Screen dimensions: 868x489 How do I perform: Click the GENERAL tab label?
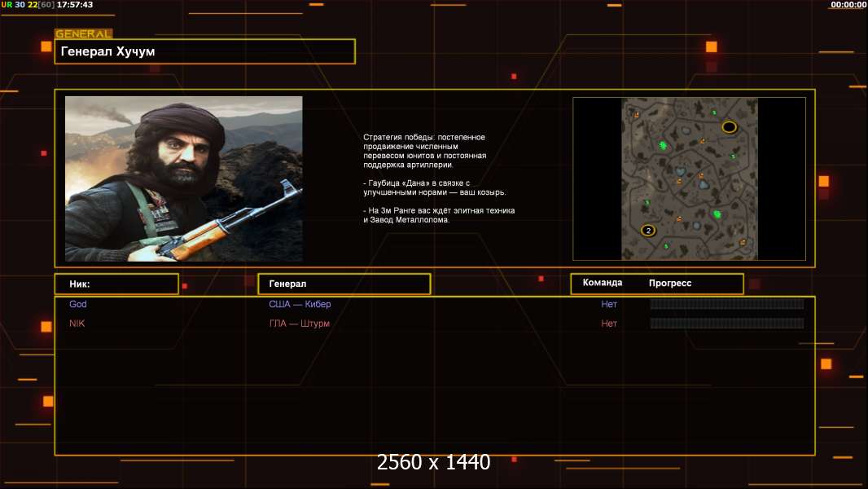click(83, 34)
